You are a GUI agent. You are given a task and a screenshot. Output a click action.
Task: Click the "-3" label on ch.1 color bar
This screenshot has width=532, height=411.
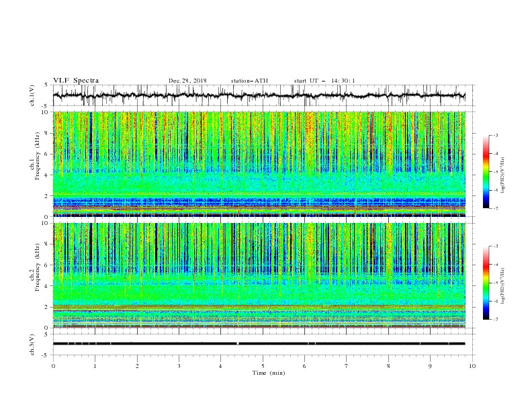point(495,135)
